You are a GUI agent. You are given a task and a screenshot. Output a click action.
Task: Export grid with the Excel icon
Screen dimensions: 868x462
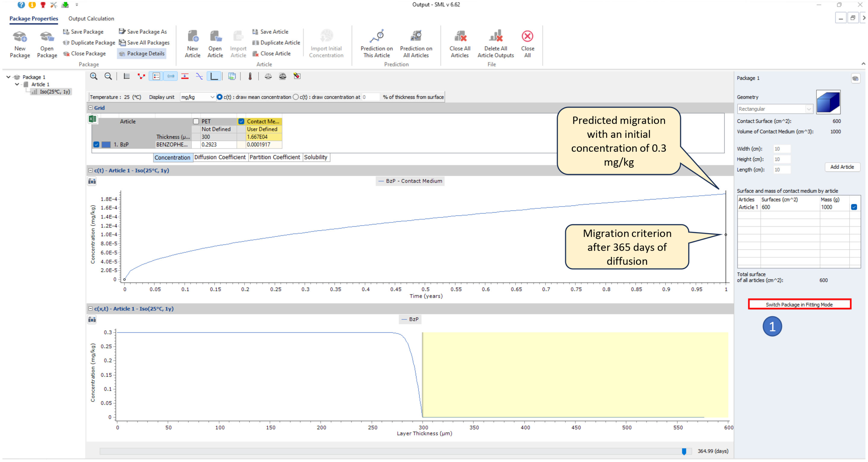92,119
